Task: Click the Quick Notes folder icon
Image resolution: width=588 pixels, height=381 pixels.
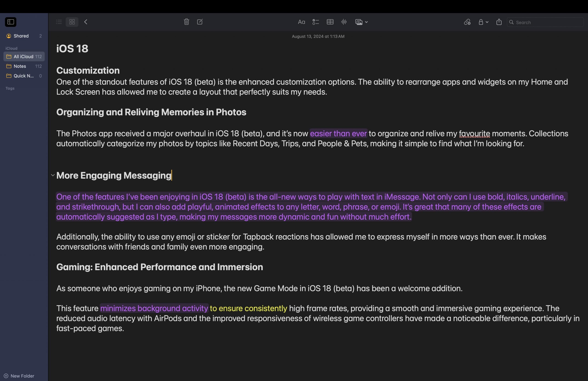Action: tap(9, 76)
